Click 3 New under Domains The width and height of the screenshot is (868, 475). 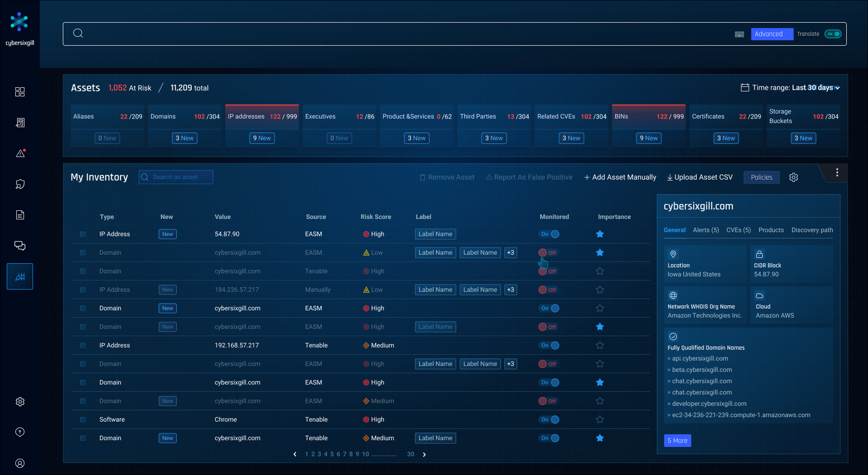click(184, 138)
